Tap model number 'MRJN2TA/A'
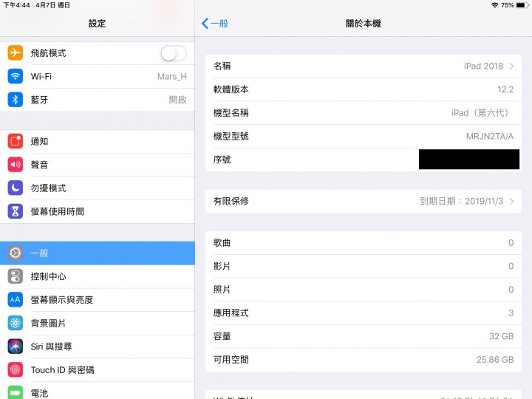Viewport: 532px width, 399px height. tap(490, 137)
